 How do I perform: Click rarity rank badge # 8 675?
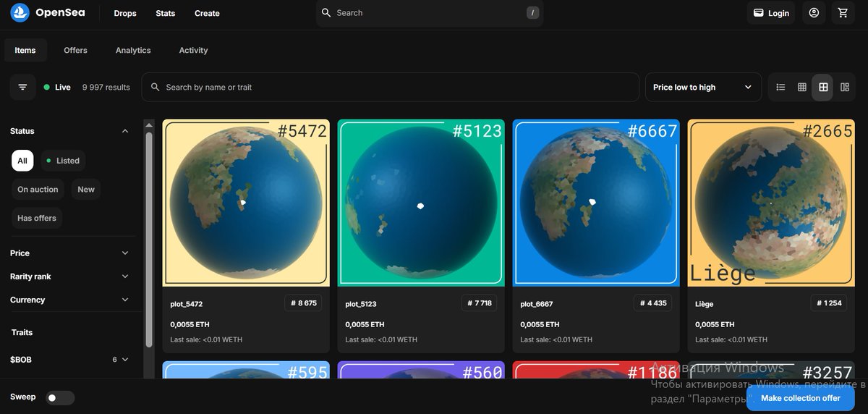304,303
